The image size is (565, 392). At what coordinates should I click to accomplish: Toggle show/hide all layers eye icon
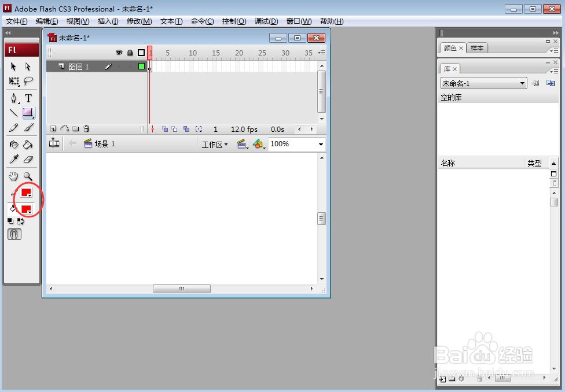(x=119, y=53)
